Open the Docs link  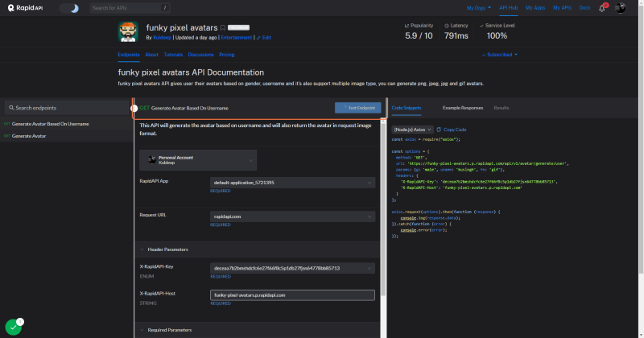click(584, 8)
